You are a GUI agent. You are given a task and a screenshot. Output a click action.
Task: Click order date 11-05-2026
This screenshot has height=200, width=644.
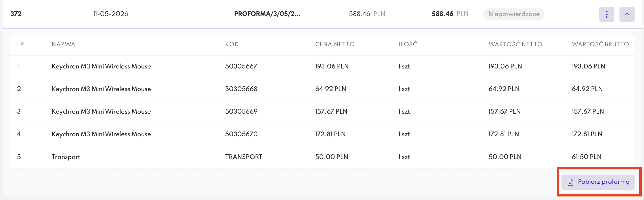pyautogui.click(x=111, y=14)
